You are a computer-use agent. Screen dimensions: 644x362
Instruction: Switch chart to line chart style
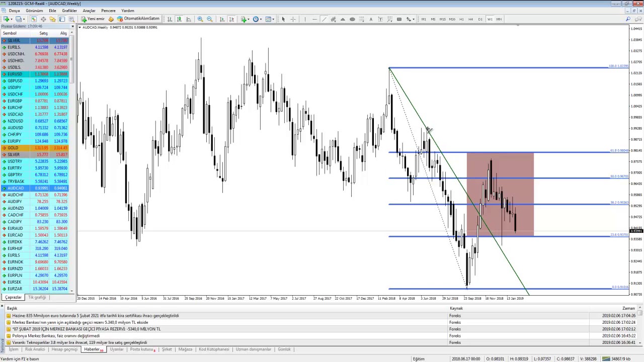188,19
